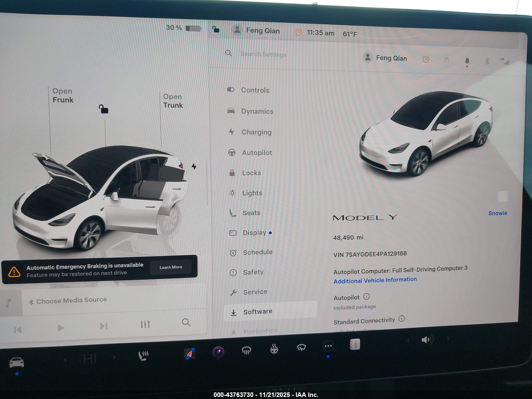The height and width of the screenshot is (399, 532).
Task: Select the Locks menu entry
Action: coord(245,173)
